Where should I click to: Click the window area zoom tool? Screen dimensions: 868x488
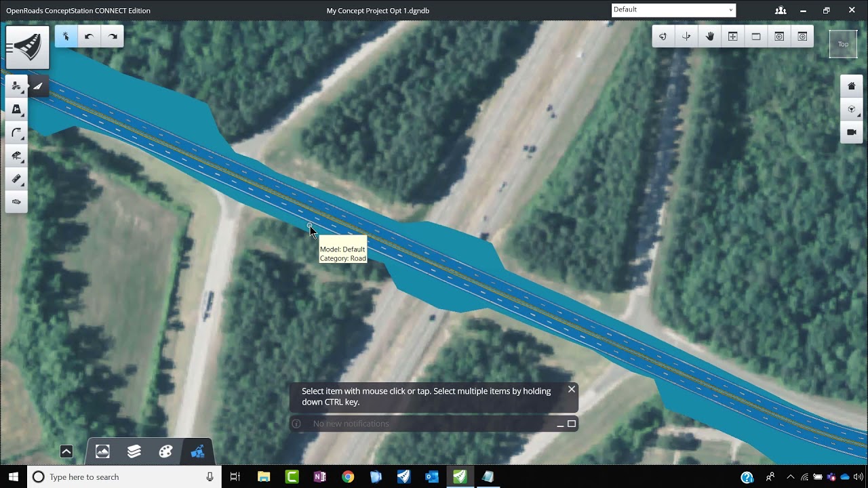[756, 37]
